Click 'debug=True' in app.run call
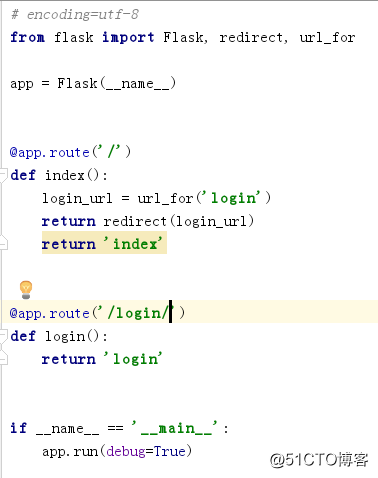This screenshot has height=478, width=378. 146,451
